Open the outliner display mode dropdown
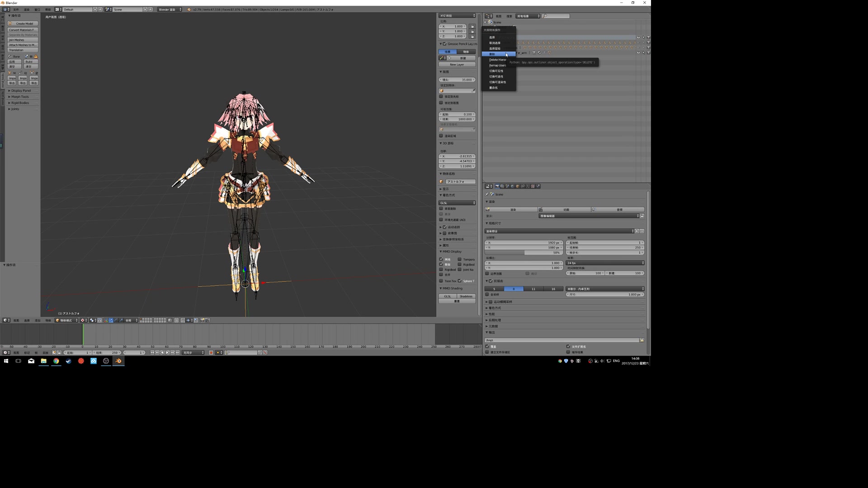The width and height of the screenshot is (868, 488). pyautogui.click(x=528, y=16)
